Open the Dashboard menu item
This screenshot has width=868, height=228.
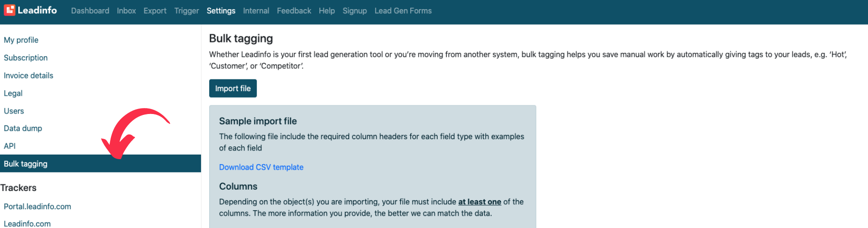pos(90,10)
